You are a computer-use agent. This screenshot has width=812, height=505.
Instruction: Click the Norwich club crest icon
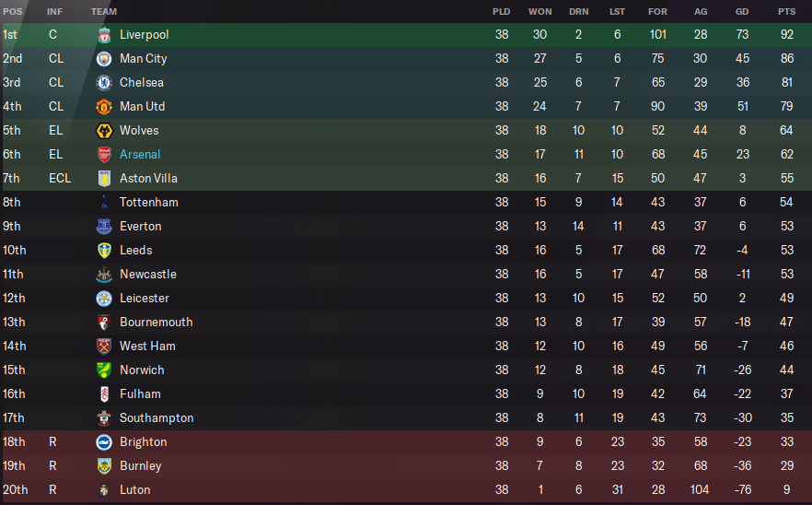coord(104,370)
